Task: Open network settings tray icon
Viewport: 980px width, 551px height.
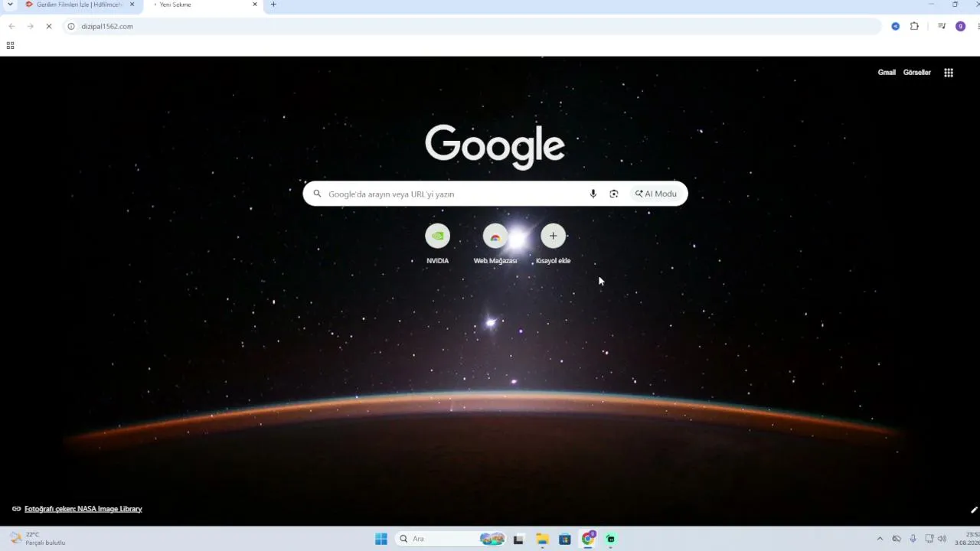Action: pyautogui.click(x=929, y=539)
